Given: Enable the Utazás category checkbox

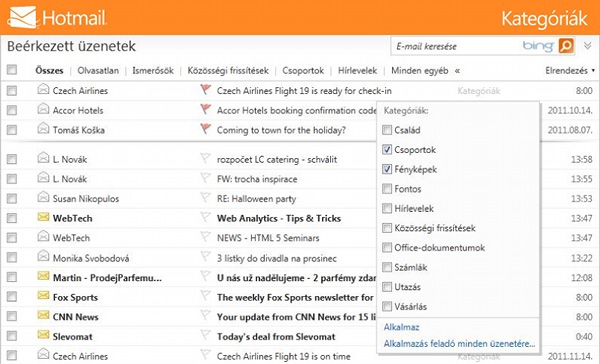Looking at the screenshot, I should click(387, 286).
